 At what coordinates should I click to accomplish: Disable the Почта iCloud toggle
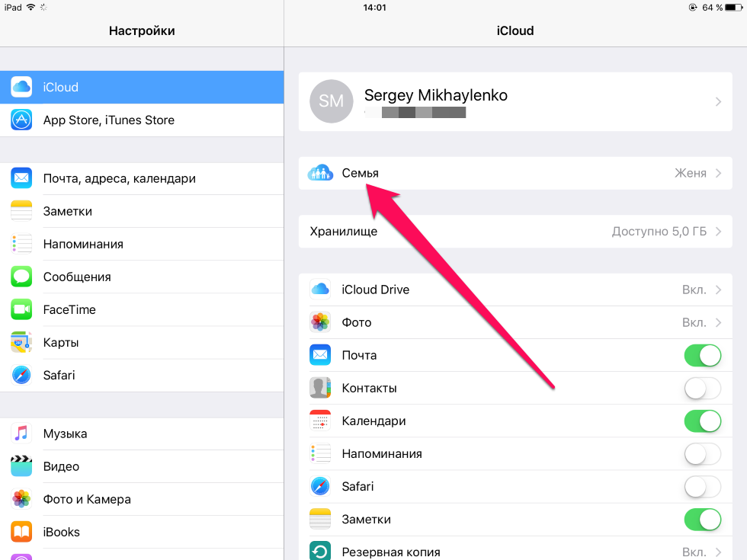click(x=702, y=355)
